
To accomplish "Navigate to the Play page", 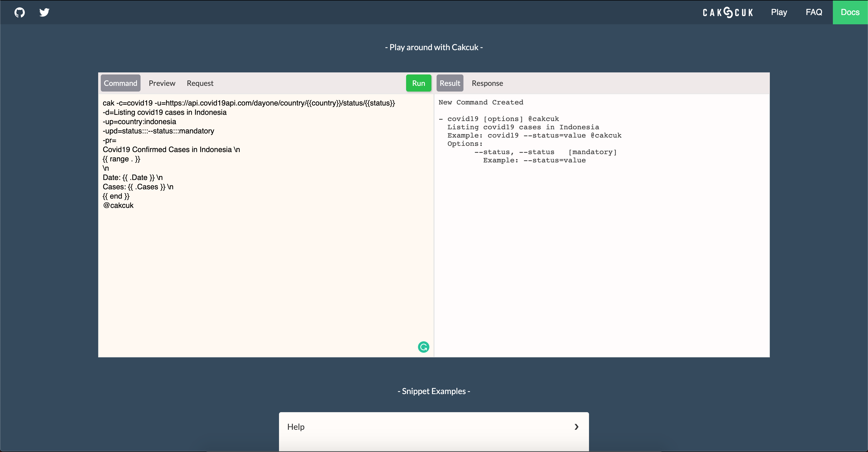I will [779, 12].
